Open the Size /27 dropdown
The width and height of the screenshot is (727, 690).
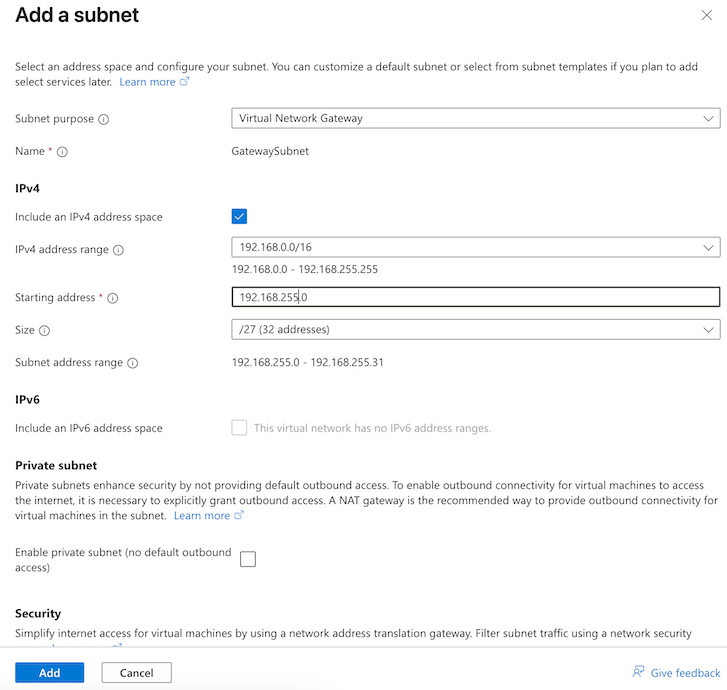click(476, 330)
